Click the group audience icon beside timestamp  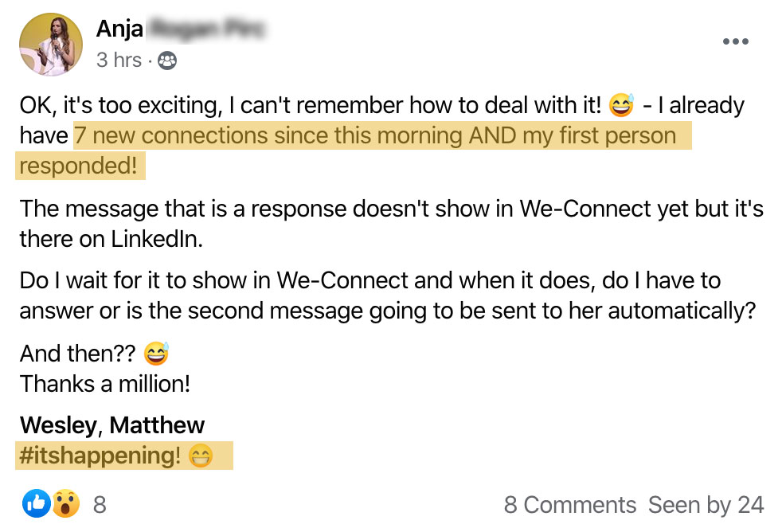tap(167, 61)
